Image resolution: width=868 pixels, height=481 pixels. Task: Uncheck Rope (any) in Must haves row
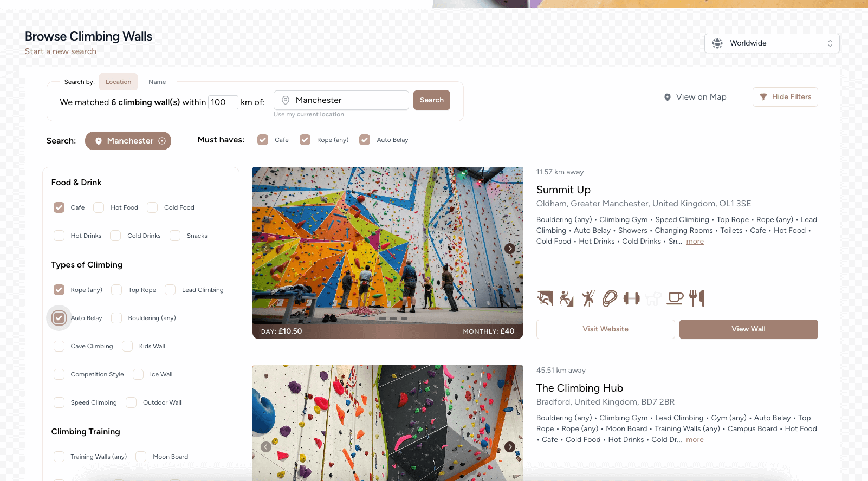pyautogui.click(x=305, y=140)
